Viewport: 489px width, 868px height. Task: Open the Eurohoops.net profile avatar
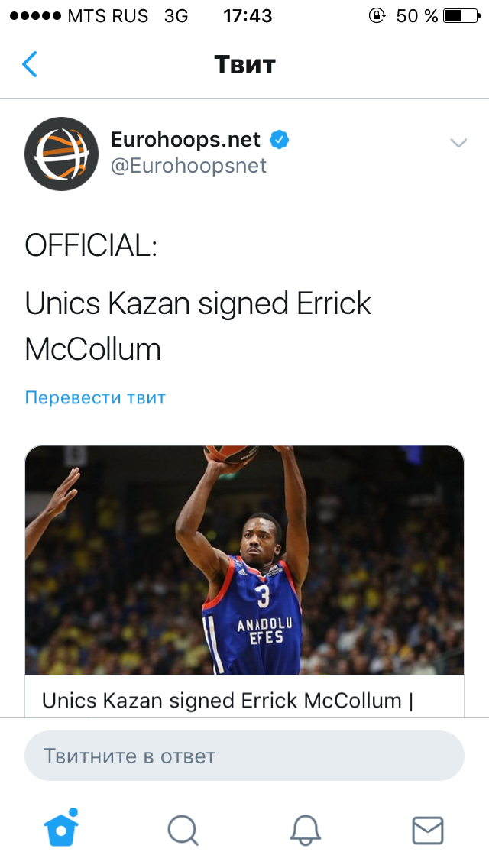(61, 154)
